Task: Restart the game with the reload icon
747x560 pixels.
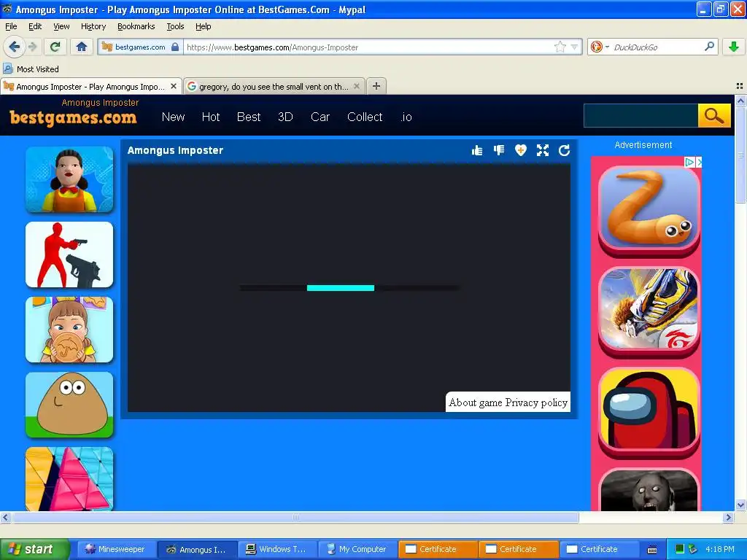Action: pyautogui.click(x=565, y=150)
